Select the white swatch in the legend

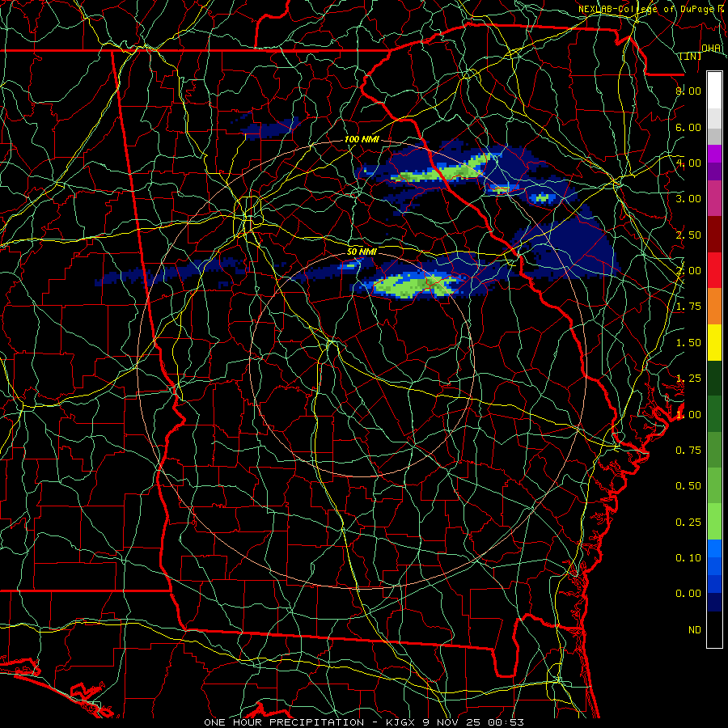pos(714,90)
